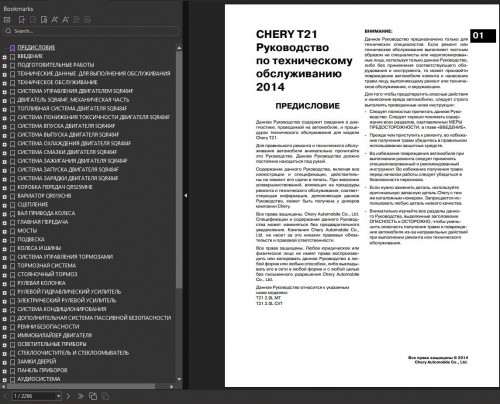Go to next page arrow
The height and width of the screenshot is (404, 500).
click(68, 396)
